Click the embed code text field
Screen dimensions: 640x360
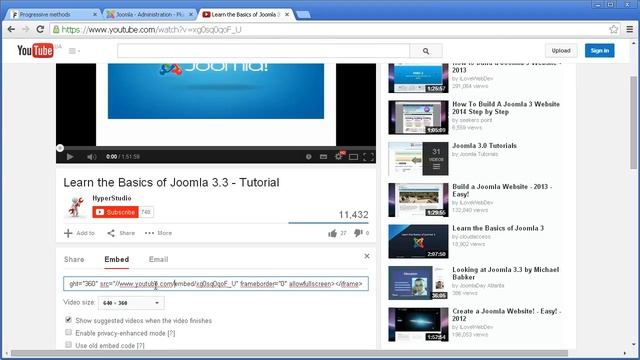pyautogui.click(x=216, y=284)
